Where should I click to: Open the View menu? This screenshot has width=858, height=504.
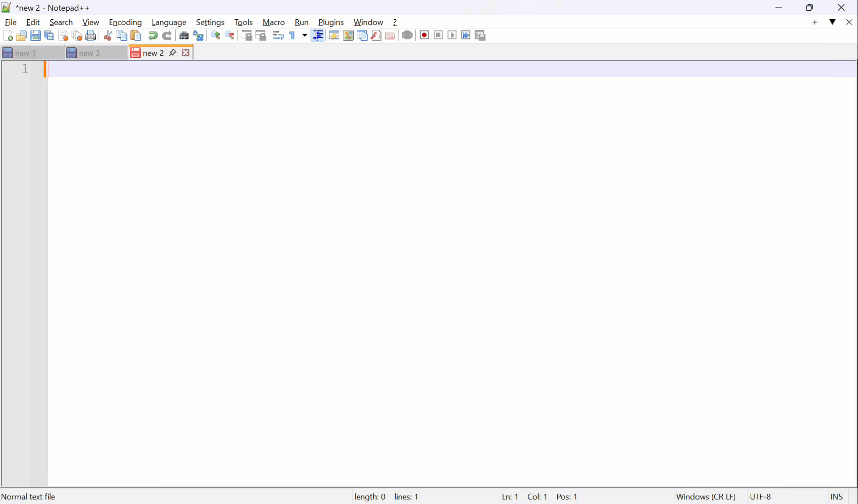tap(90, 22)
